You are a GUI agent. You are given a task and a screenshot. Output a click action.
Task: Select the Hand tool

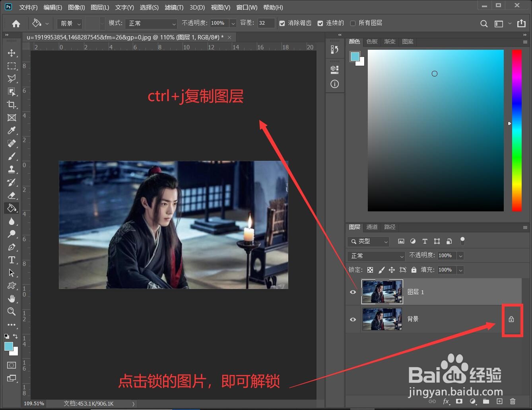click(x=12, y=299)
